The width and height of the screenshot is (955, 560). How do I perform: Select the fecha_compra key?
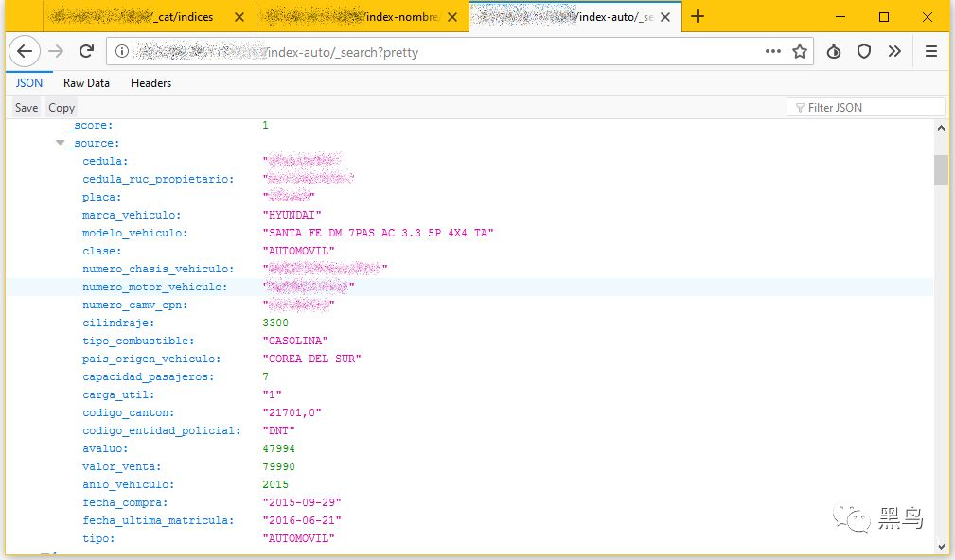(125, 502)
